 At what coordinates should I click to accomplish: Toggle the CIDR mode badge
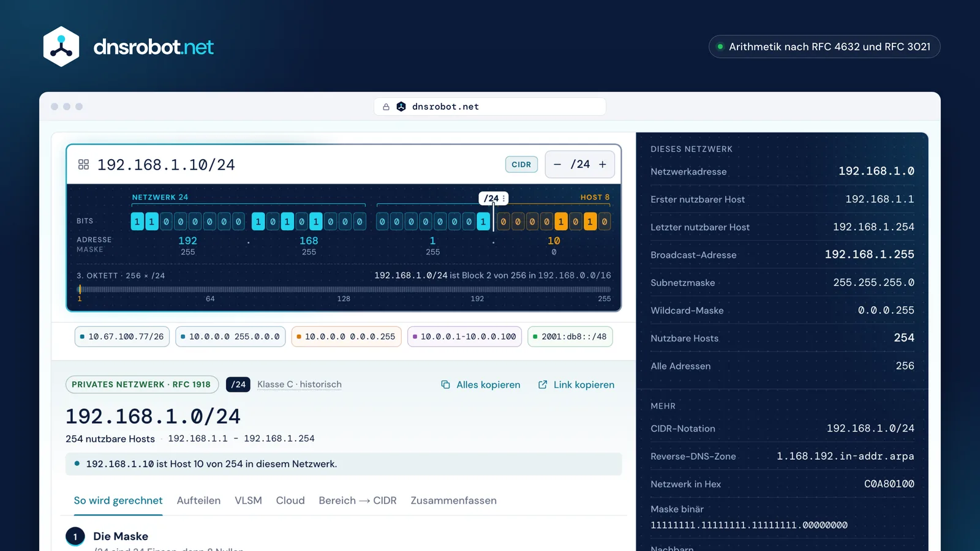521,165
